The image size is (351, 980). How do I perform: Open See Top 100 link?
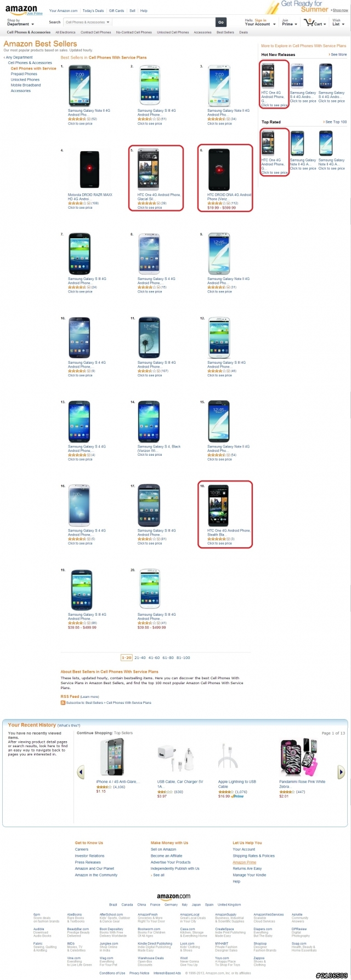(x=336, y=122)
